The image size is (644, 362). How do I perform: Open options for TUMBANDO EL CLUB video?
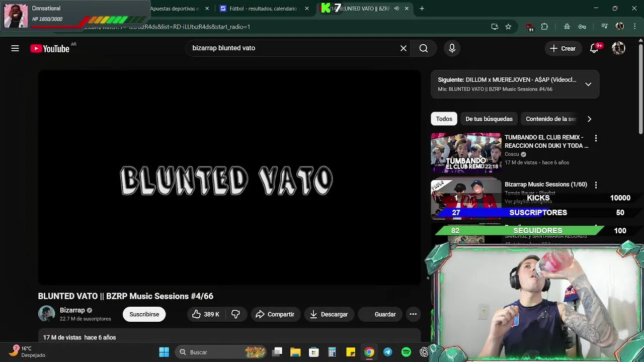point(596,138)
